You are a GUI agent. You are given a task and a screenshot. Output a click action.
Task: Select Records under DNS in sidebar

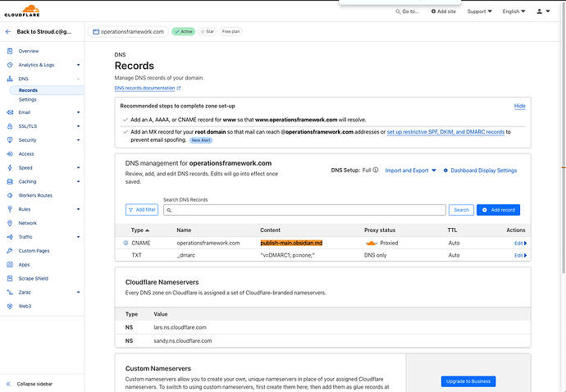tap(28, 90)
